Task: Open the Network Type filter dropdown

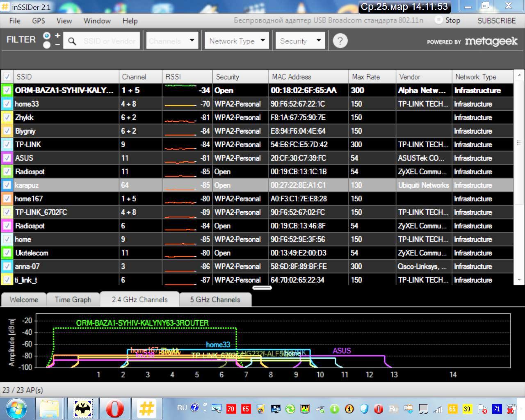Action: point(237,41)
